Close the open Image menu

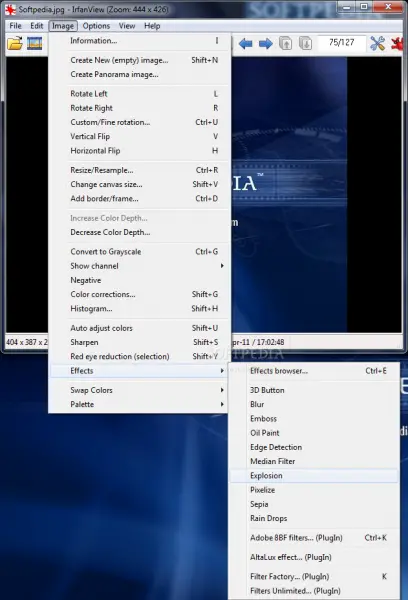pyautogui.click(x=63, y=26)
